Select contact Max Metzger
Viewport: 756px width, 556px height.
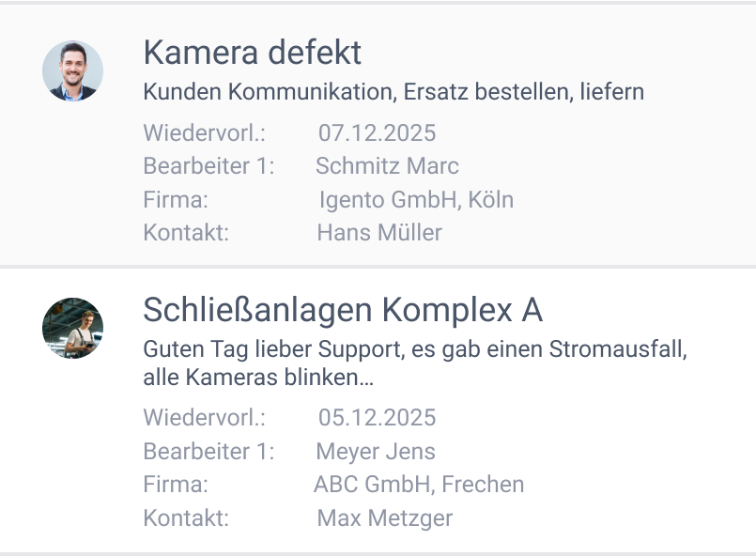(x=385, y=517)
